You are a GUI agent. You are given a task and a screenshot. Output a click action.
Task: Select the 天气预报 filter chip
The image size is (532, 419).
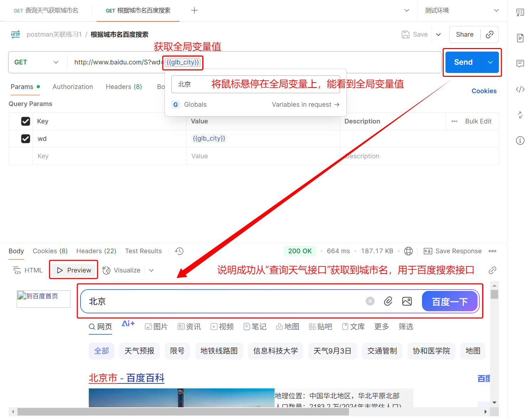pyautogui.click(x=139, y=351)
